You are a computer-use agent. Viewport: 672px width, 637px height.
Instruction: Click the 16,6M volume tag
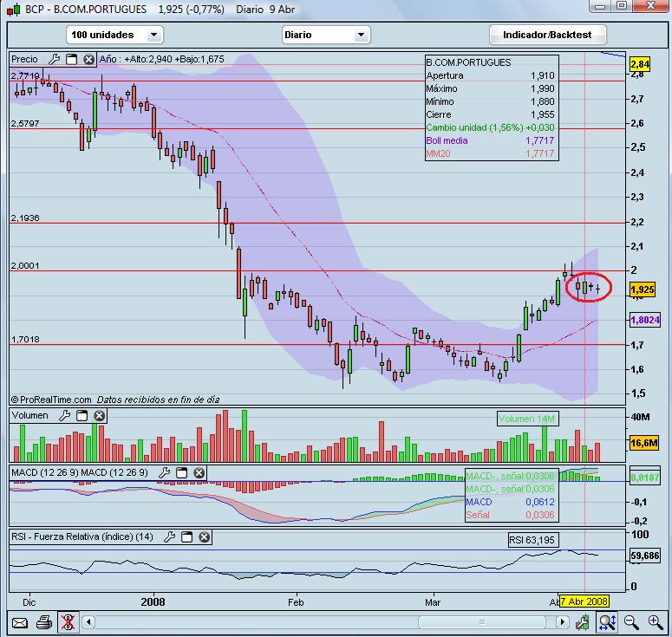coord(643,443)
